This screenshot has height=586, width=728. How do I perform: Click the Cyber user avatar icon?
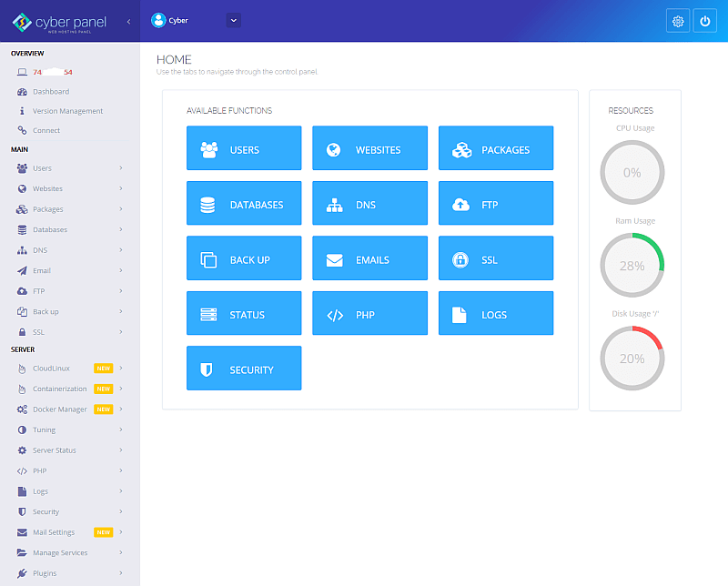coord(159,20)
